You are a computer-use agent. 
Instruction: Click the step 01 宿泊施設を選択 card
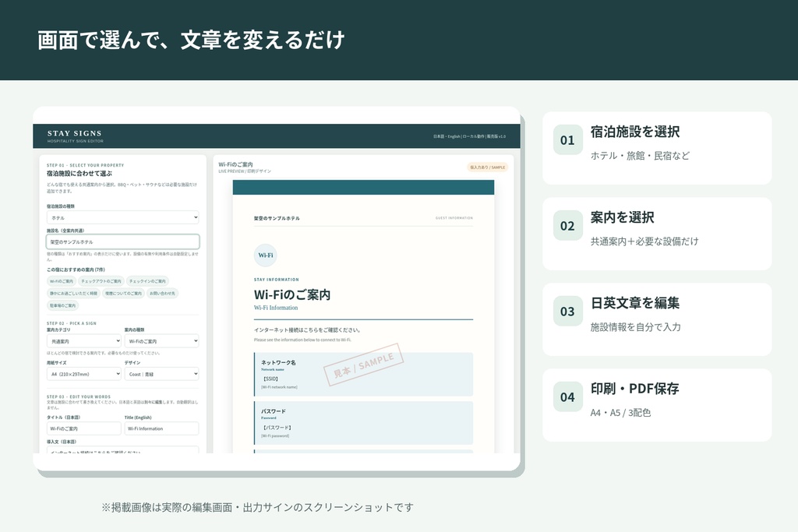coord(657,148)
